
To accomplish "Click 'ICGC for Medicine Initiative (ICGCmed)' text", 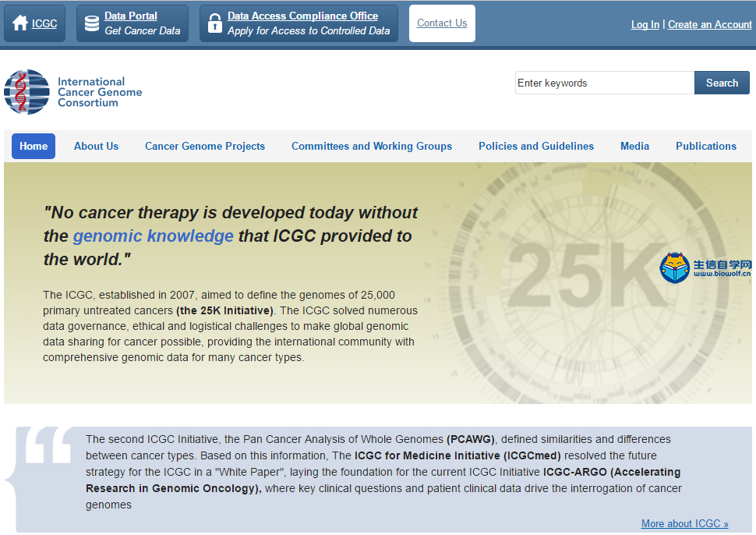I will (x=457, y=456).
